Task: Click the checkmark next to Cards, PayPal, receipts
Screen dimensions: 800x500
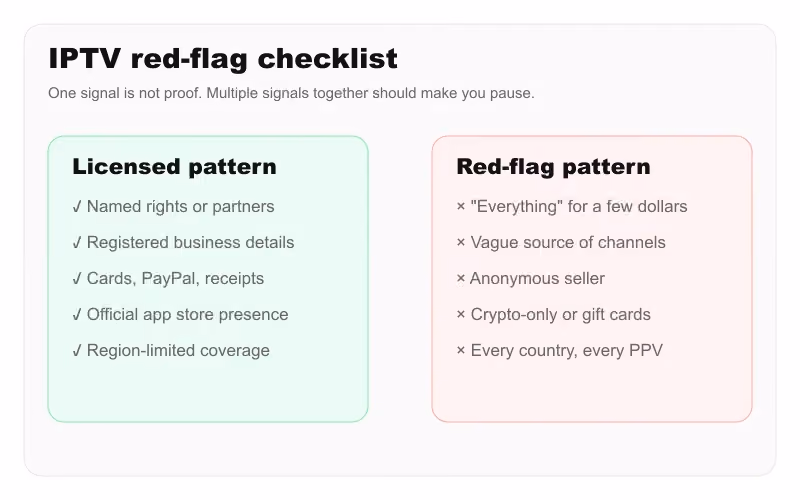Action: [x=77, y=279]
